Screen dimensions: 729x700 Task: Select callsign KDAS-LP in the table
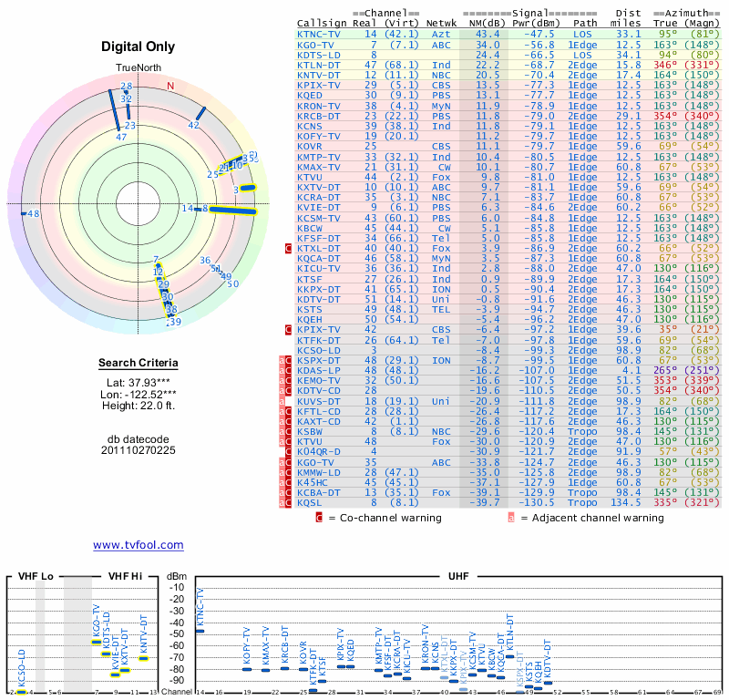319,371
